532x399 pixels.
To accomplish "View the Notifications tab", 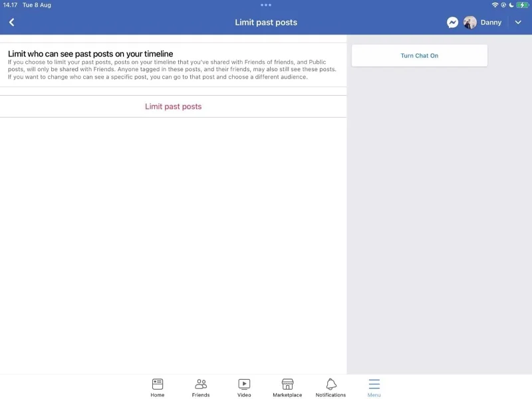I will (331, 388).
